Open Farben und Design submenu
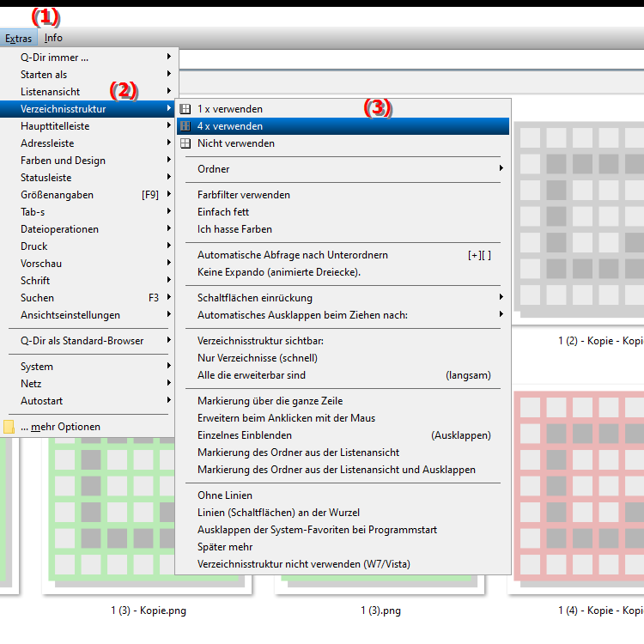Image resolution: width=644 pixels, height=644 pixels. (x=88, y=161)
